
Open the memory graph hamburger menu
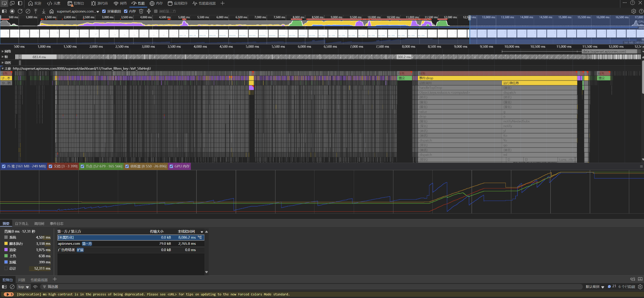click(641, 166)
